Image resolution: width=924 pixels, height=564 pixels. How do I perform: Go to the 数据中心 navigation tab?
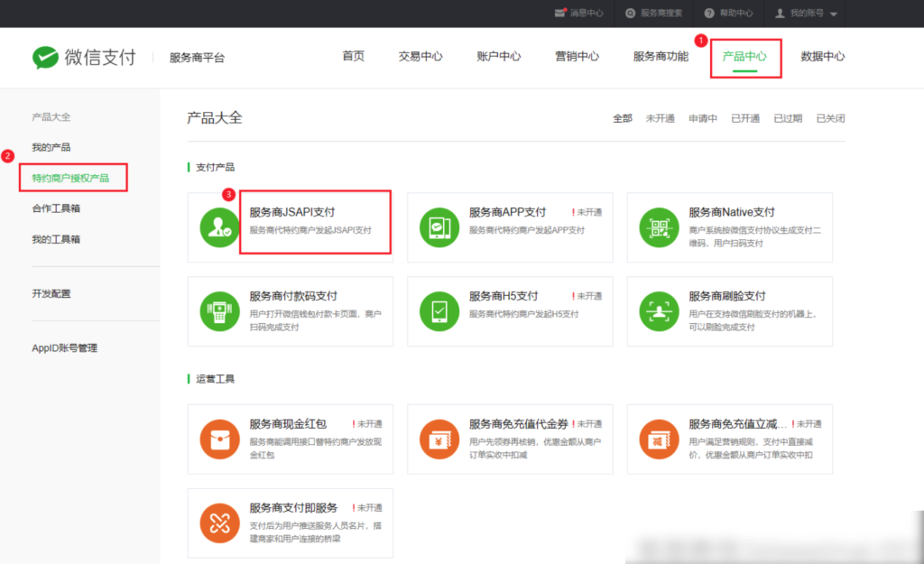(x=823, y=56)
